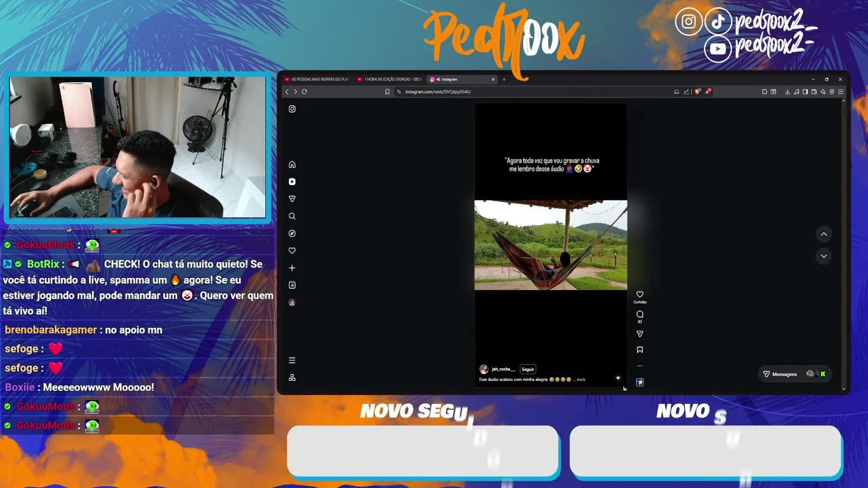Open the bottom apps icon in sidebar
The image size is (868, 488).
(292, 378)
